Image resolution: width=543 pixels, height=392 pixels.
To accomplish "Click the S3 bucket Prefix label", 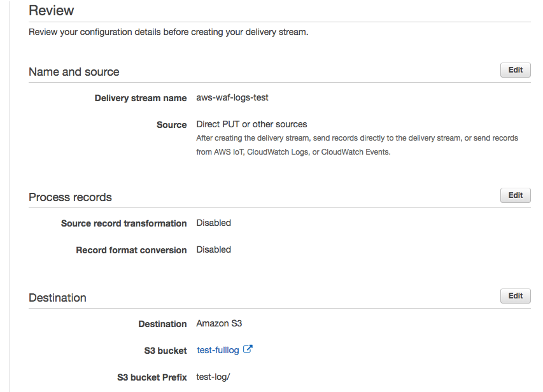I will click(147, 377).
